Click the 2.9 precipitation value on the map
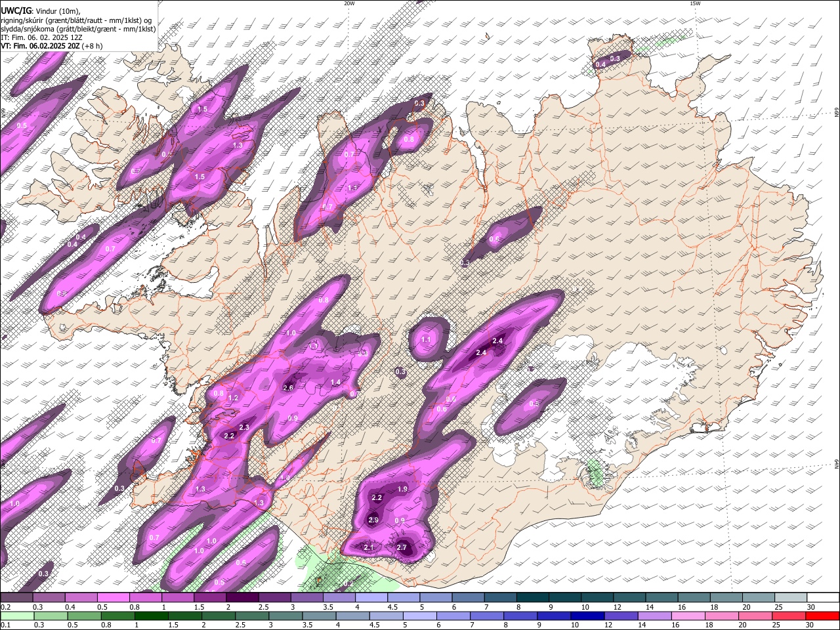 373,520
